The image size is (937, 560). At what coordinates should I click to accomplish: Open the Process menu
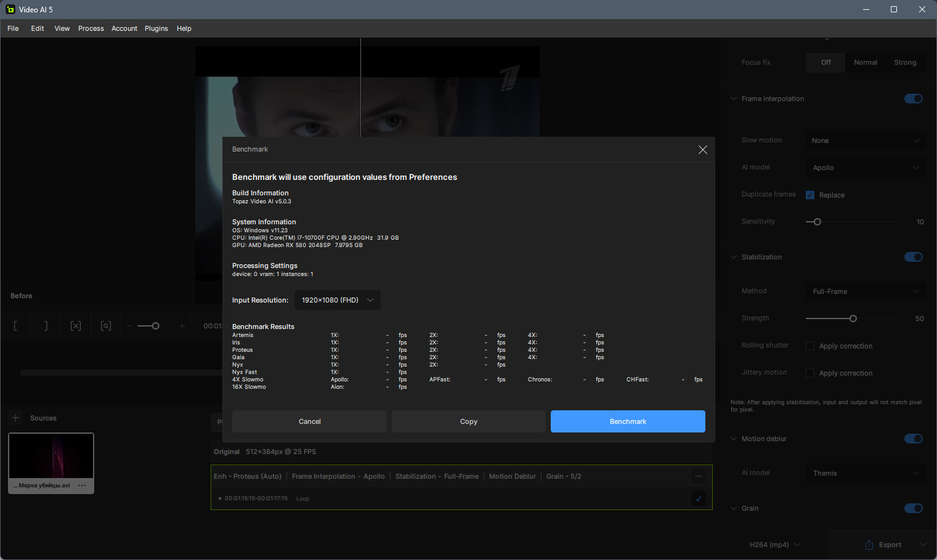click(91, 28)
